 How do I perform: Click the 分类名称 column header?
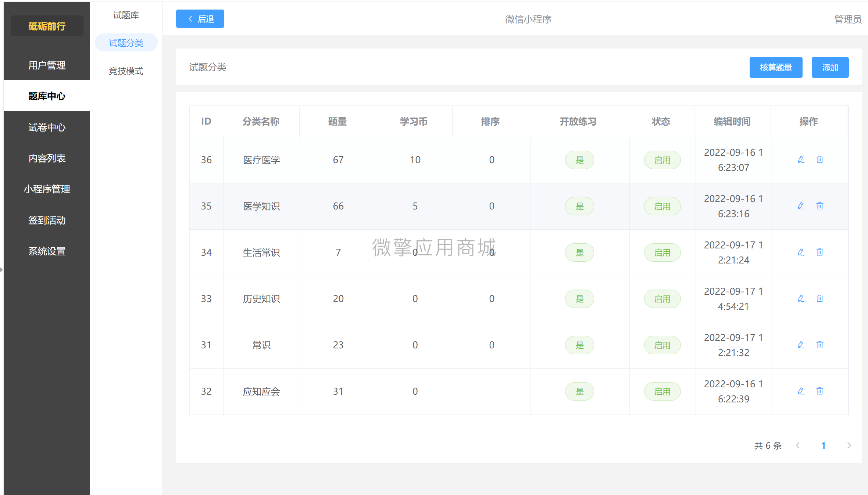(x=261, y=121)
